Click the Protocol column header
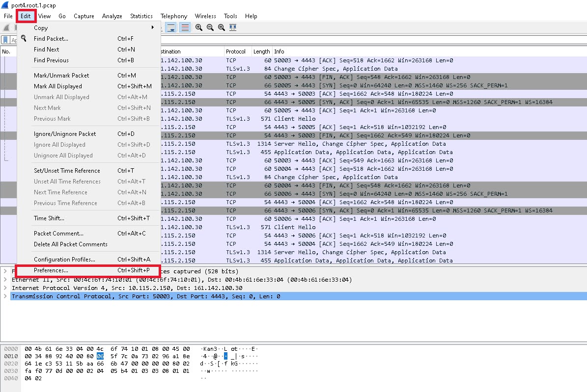This screenshot has height=392, width=587. tap(236, 52)
